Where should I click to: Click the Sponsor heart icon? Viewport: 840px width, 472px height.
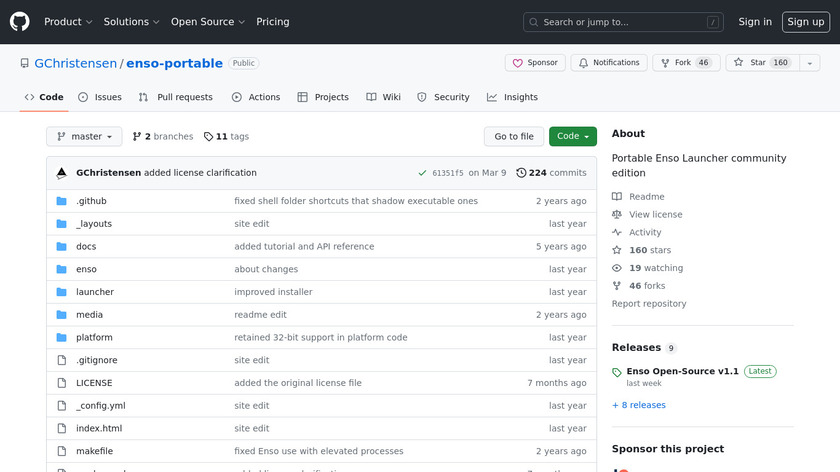(x=518, y=63)
